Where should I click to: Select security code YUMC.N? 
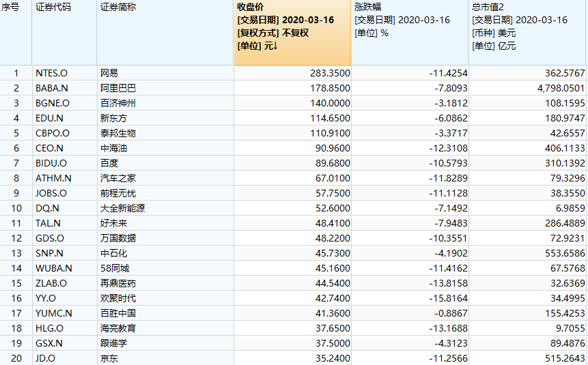pos(54,313)
